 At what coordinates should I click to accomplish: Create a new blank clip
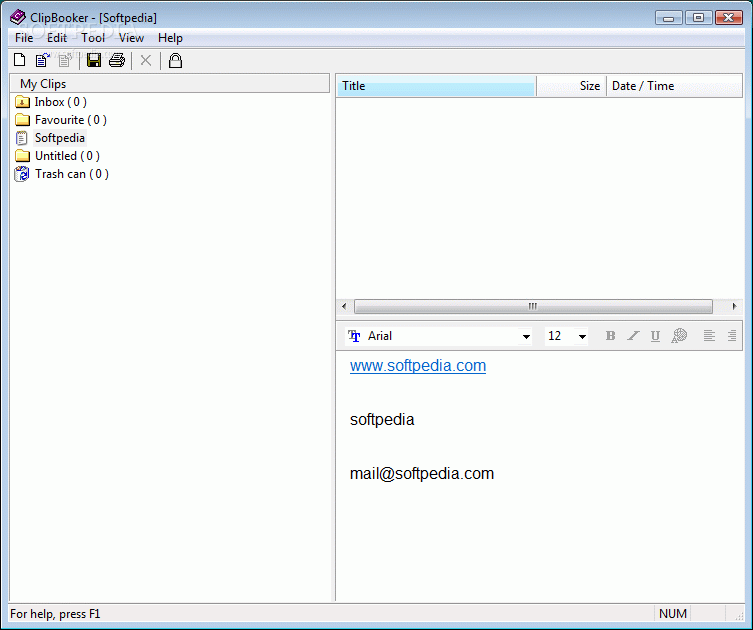point(20,61)
